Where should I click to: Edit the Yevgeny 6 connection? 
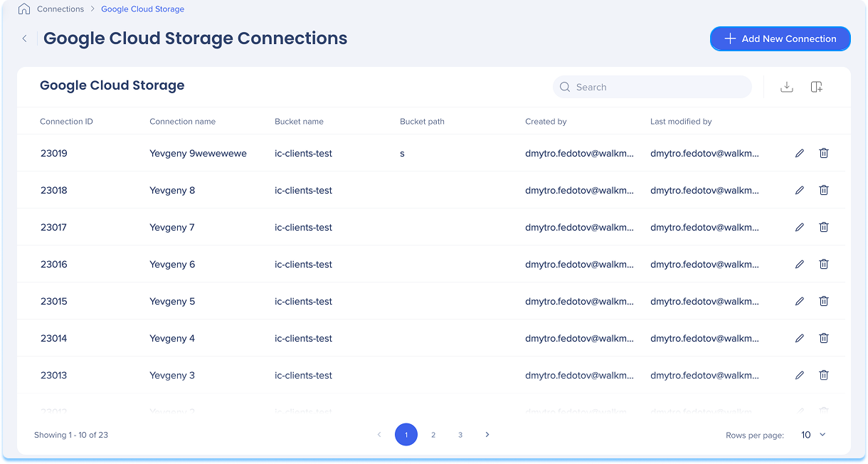coord(800,264)
